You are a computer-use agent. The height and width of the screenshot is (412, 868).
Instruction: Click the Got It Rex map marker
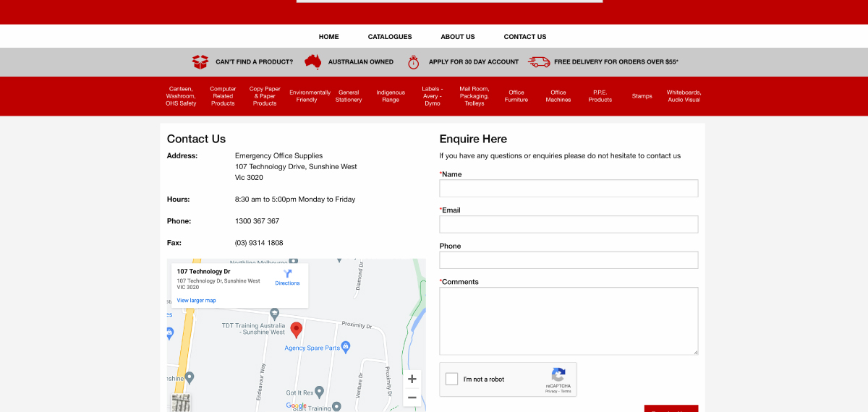[x=319, y=392]
